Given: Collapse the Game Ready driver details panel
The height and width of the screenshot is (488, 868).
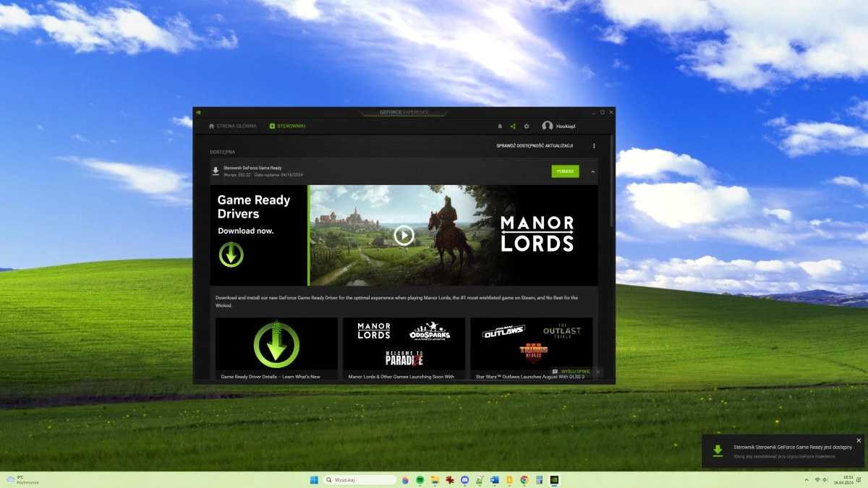Looking at the screenshot, I should pyautogui.click(x=593, y=171).
